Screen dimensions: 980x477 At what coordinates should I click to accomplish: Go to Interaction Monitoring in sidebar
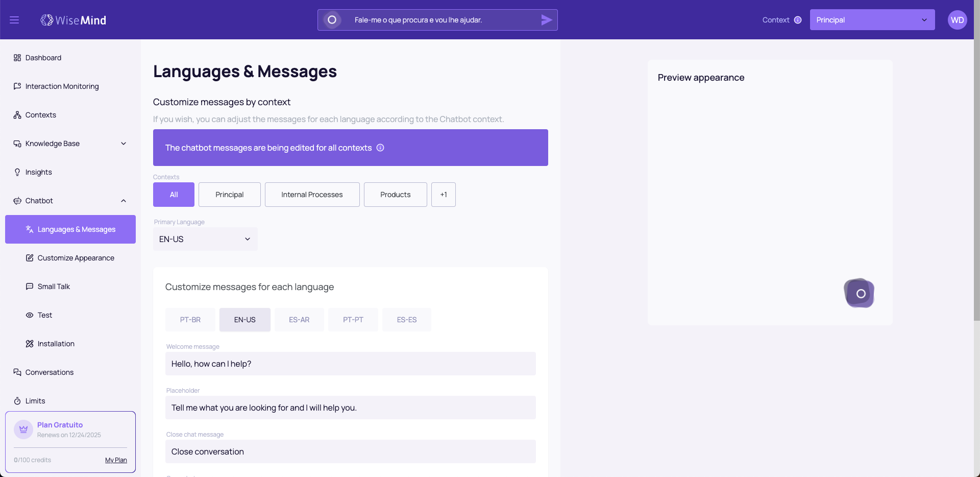coord(62,86)
